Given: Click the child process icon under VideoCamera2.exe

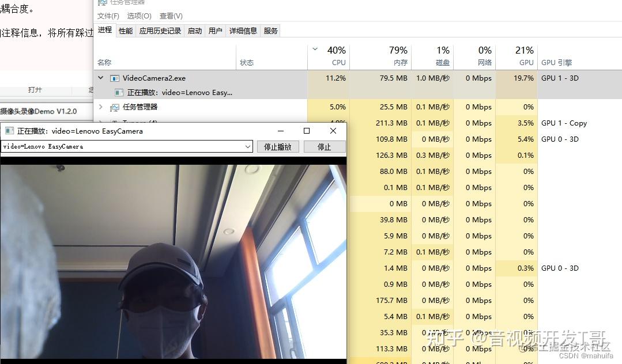Looking at the screenshot, I should coord(119,92).
